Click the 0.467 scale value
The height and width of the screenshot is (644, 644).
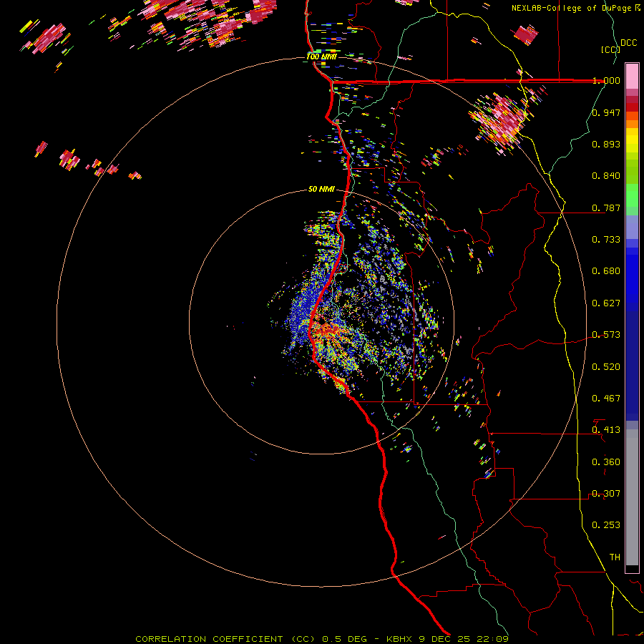[x=606, y=399]
